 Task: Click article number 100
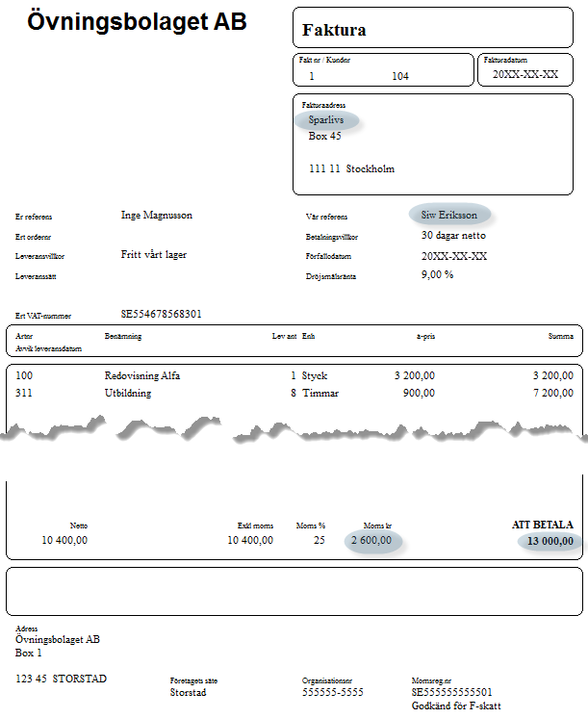pos(24,375)
